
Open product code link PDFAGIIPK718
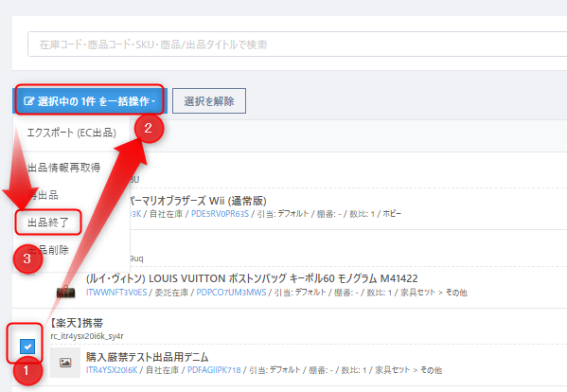pos(214,370)
